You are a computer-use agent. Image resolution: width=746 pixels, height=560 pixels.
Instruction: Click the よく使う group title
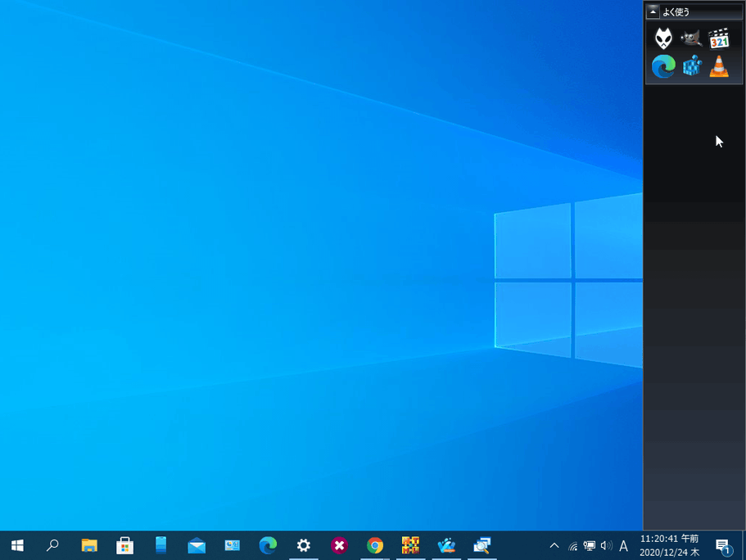[676, 12]
